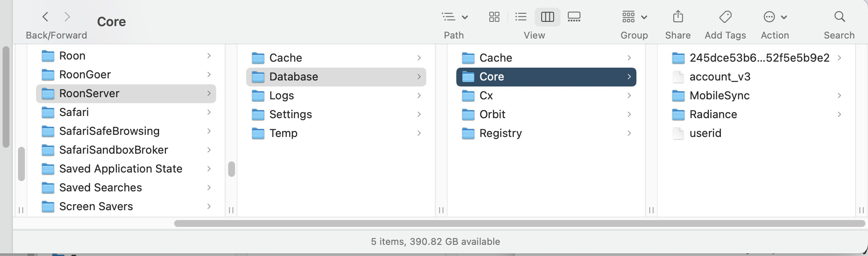The width and height of the screenshot is (868, 256).
Task: Switch to list view
Action: point(521,17)
